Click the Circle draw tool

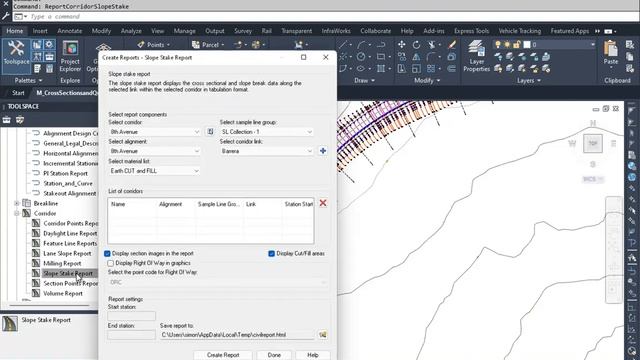pos(362,57)
